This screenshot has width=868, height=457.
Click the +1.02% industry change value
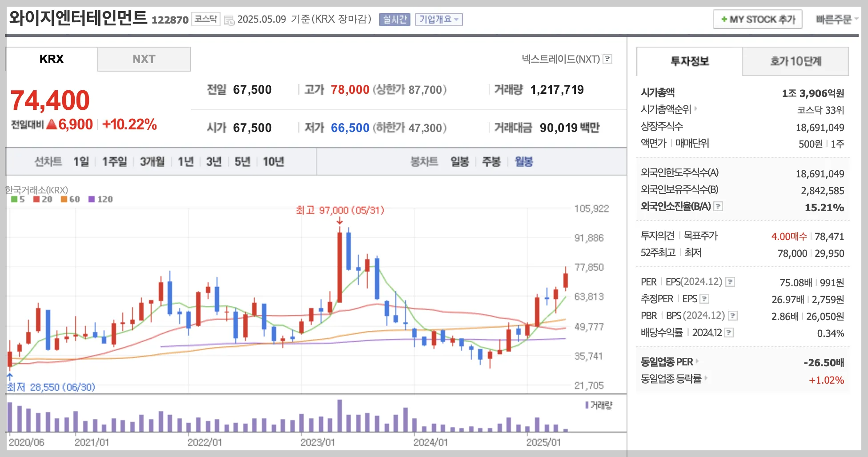coord(827,381)
